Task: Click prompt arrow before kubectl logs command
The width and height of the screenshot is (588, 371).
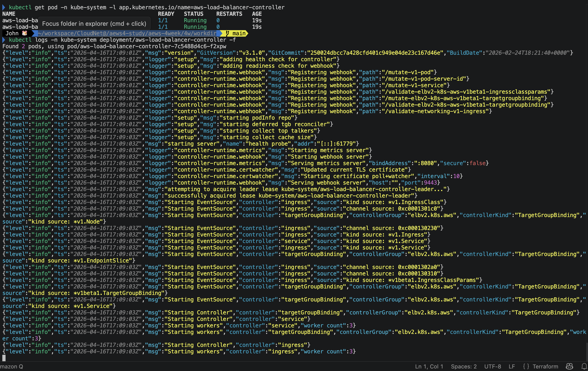Action: pyautogui.click(x=4, y=40)
